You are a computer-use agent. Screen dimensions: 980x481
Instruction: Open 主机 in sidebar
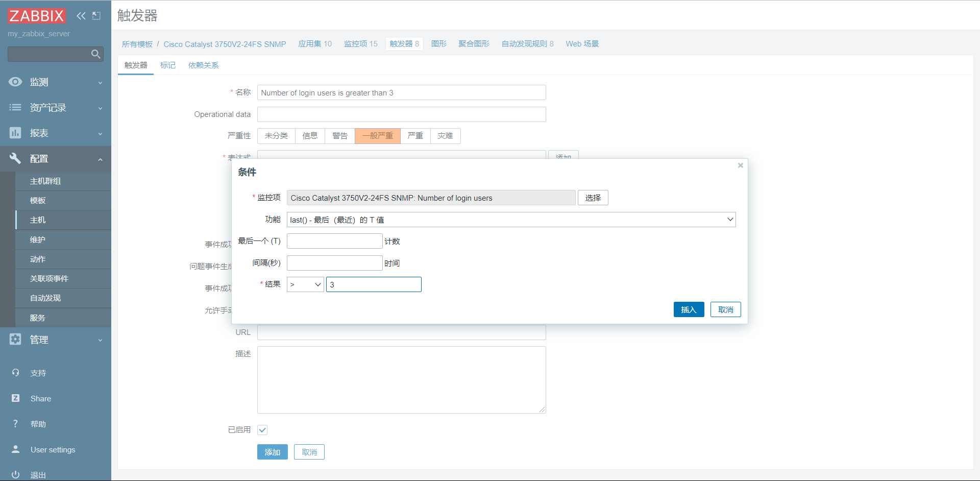click(63, 220)
